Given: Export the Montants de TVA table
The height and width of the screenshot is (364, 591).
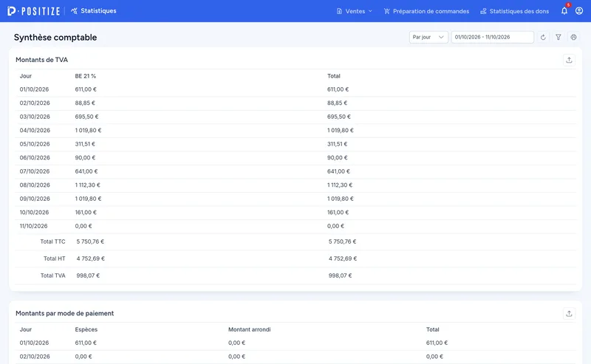Looking at the screenshot, I should 569,60.
